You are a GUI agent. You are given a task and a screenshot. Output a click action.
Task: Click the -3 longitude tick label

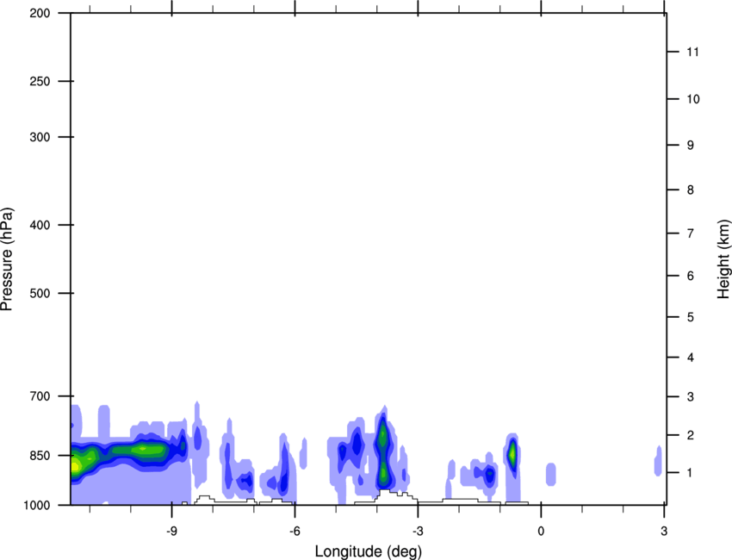click(x=418, y=531)
